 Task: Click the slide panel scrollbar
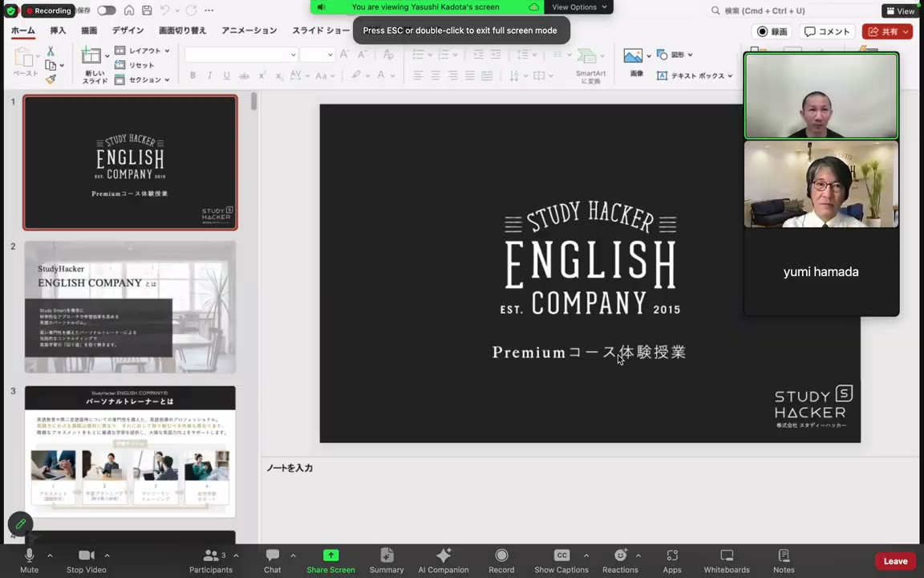(254, 101)
